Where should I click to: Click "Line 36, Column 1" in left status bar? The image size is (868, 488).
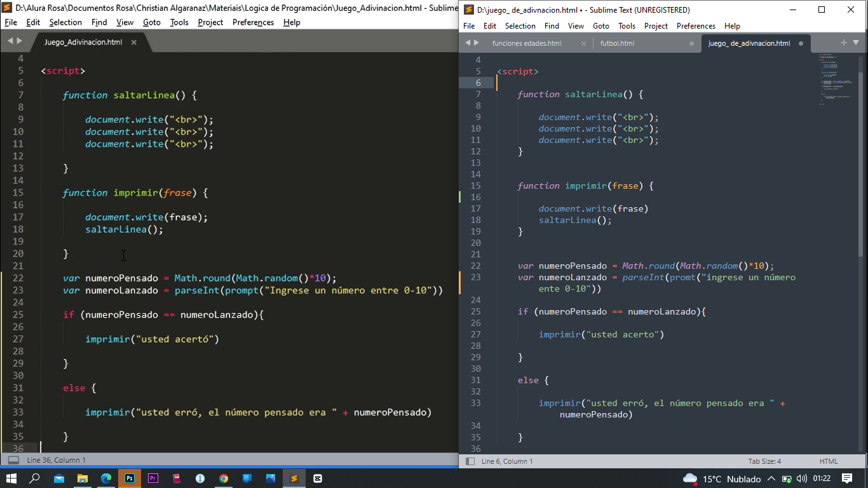(x=56, y=460)
